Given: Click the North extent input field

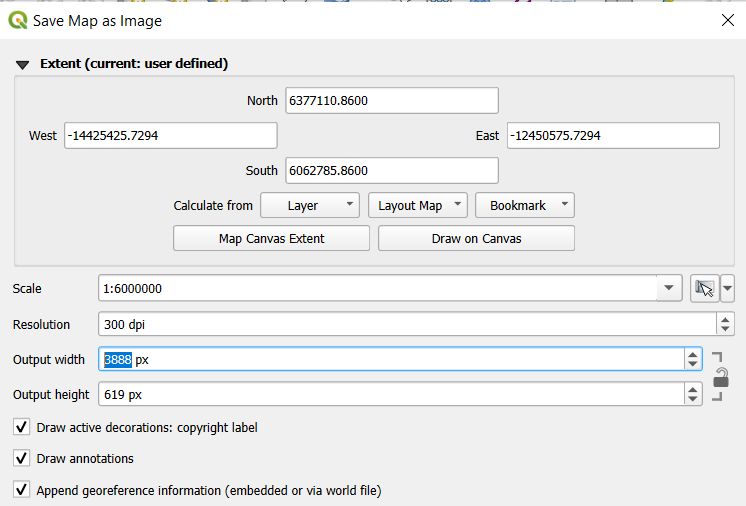Looking at the screenshot, I should 392,100.
